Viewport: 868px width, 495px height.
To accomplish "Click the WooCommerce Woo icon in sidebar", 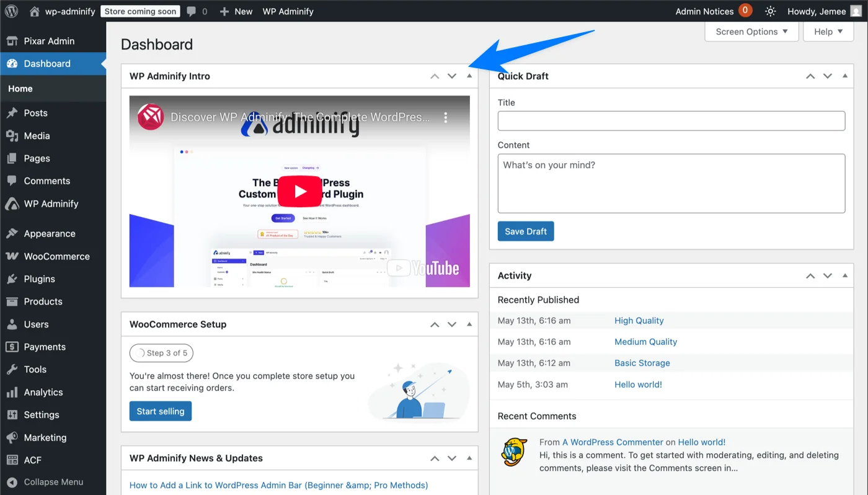I will tap(12, 256).
